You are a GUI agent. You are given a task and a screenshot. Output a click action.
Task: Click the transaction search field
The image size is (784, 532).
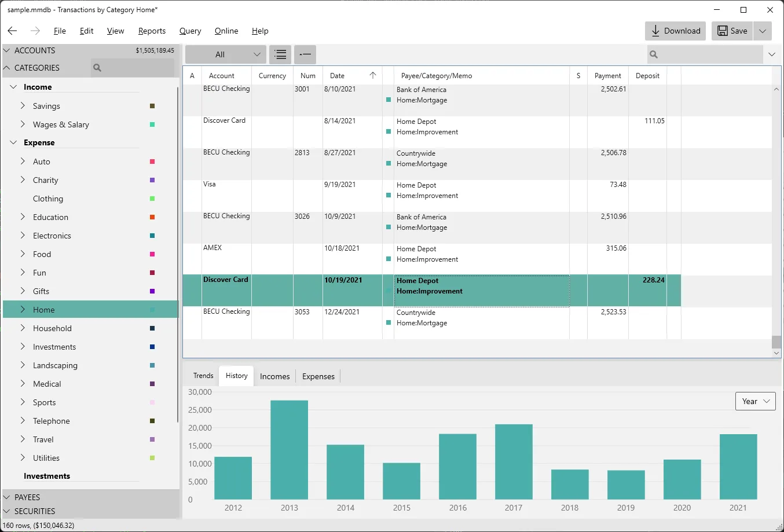point(705,54)
